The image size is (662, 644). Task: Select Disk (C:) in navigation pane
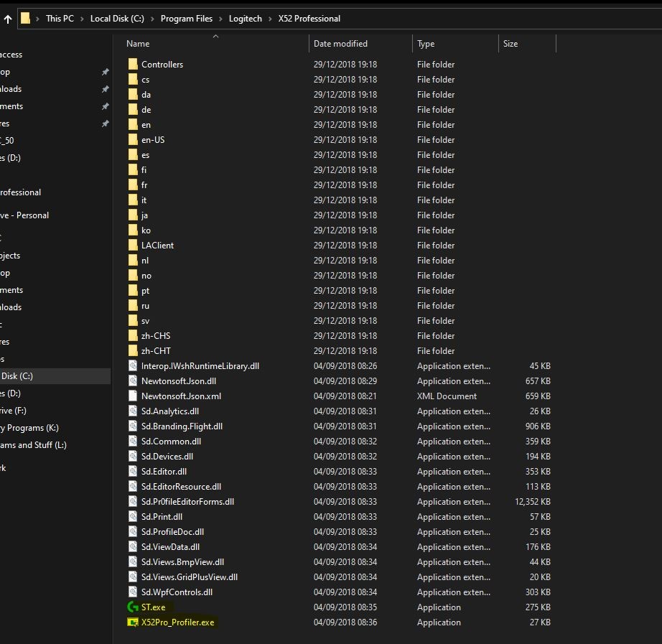coord(55,376)
